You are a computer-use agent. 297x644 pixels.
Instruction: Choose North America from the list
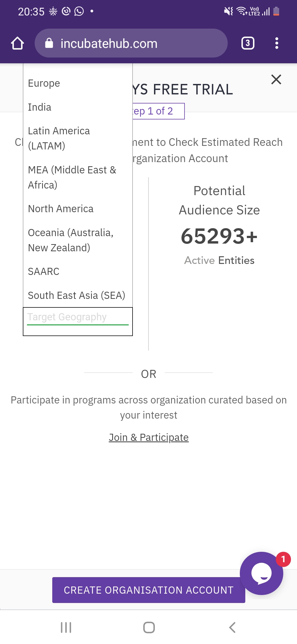(61, 209)
